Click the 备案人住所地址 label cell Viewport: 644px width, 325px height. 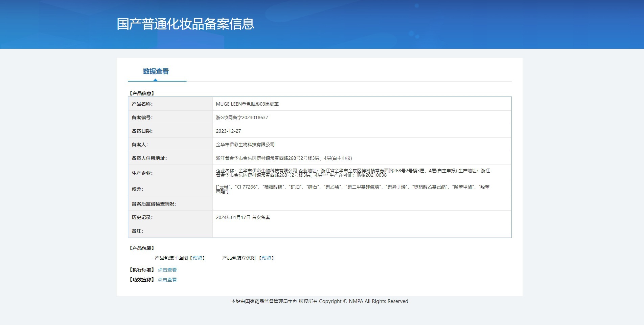(x=170, y=158)
